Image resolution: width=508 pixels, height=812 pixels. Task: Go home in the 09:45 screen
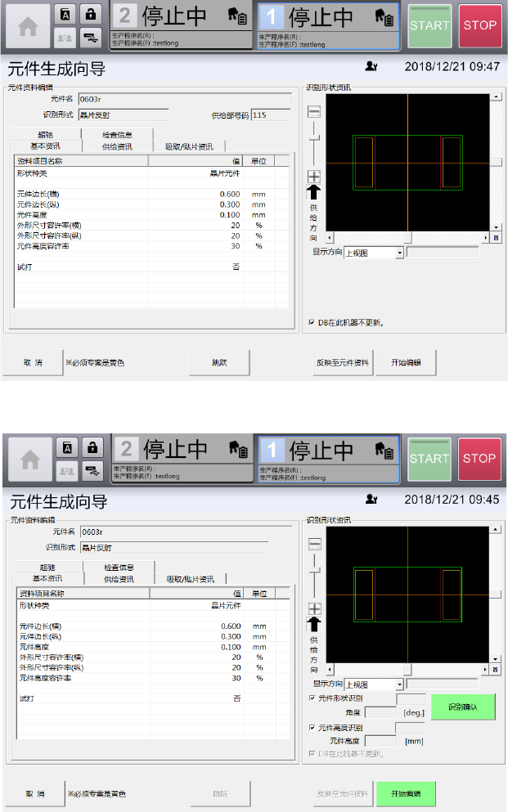(30, 460)
